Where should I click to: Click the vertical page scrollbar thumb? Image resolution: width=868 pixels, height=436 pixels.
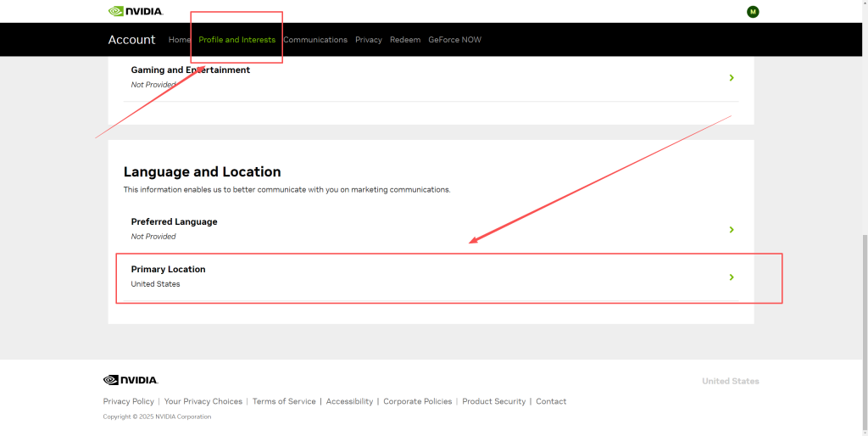pos(862,331)
